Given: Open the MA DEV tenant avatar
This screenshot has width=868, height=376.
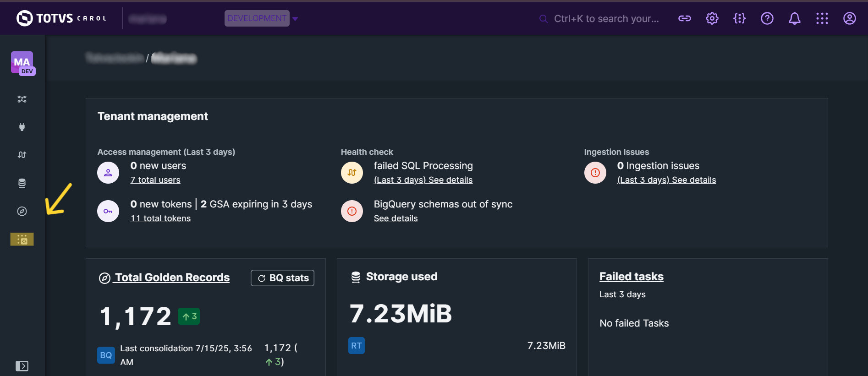Looking at the screenshot, I should 22,63.
